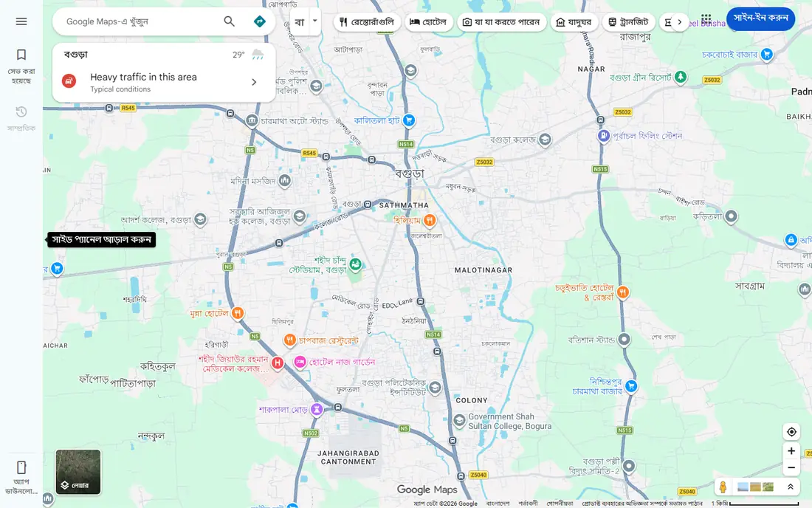Click the সাইন-ইন করুন button

tap(761, 18)
